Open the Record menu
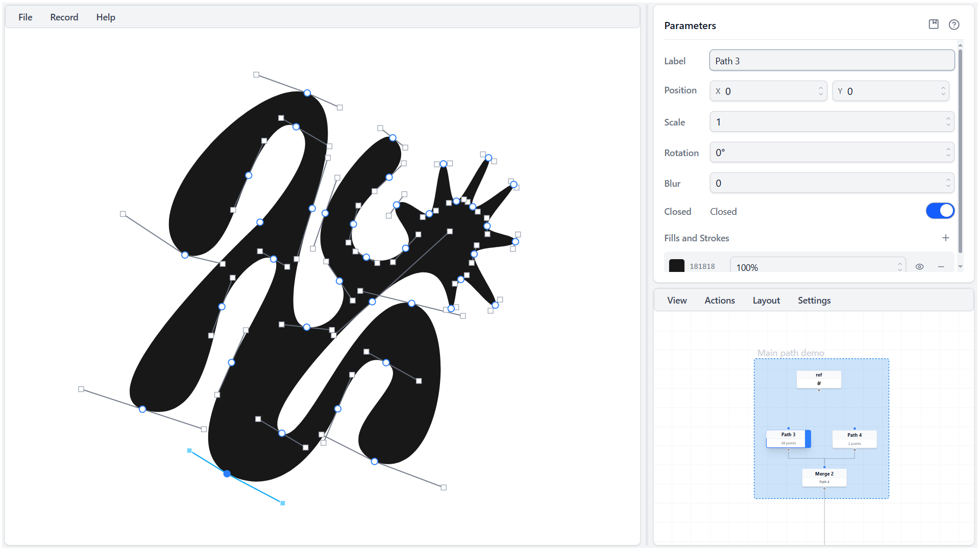The image size is (980, 551). (x=64, y=17)
